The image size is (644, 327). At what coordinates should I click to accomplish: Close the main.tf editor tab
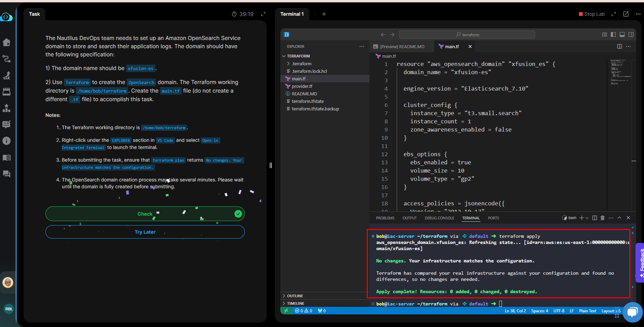coord(470,46)
